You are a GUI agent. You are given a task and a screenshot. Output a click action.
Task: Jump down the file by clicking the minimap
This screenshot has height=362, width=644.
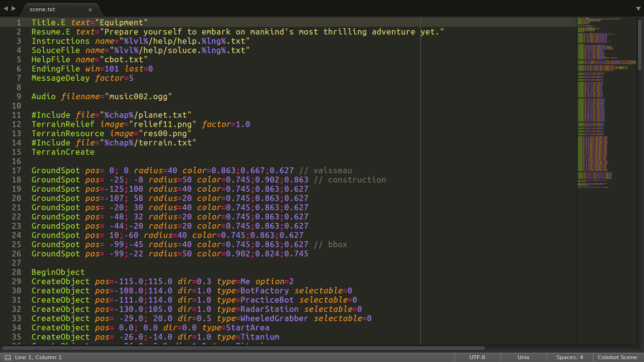click(x=603, y=146)
